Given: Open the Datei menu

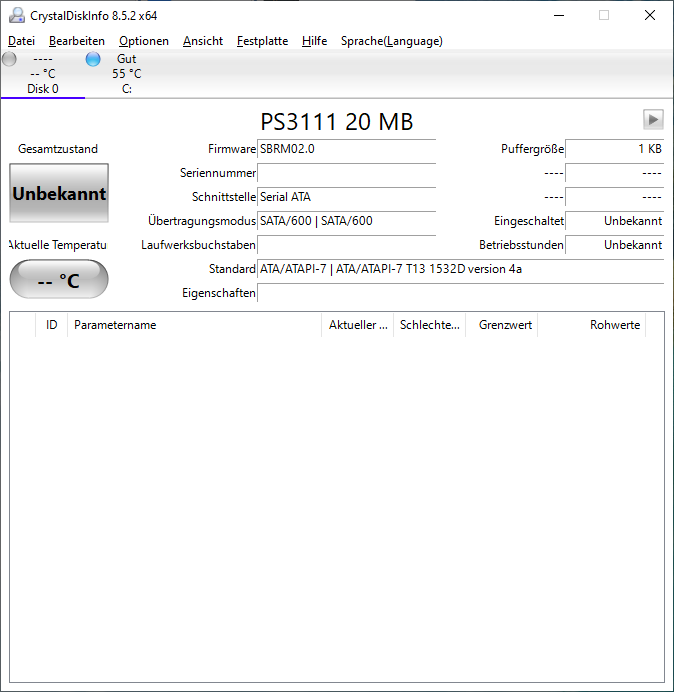Looking at the screenshot, I should pos(21,41).
